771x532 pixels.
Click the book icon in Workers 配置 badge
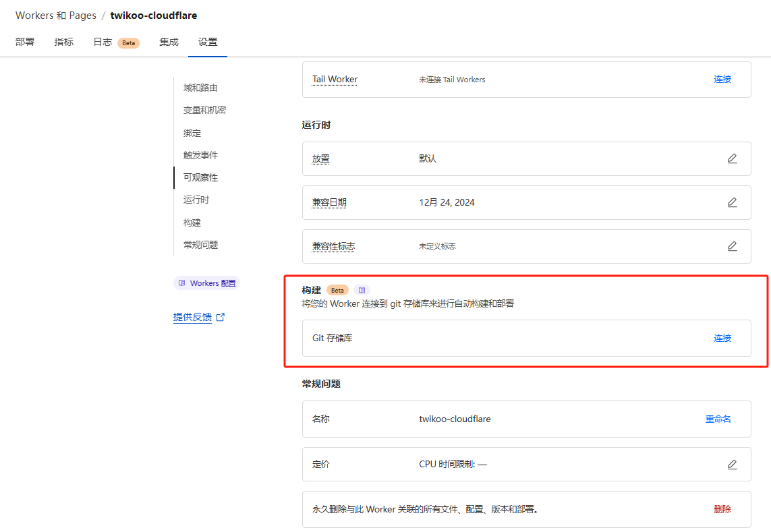pyautogui.click(x=182, y=283)
